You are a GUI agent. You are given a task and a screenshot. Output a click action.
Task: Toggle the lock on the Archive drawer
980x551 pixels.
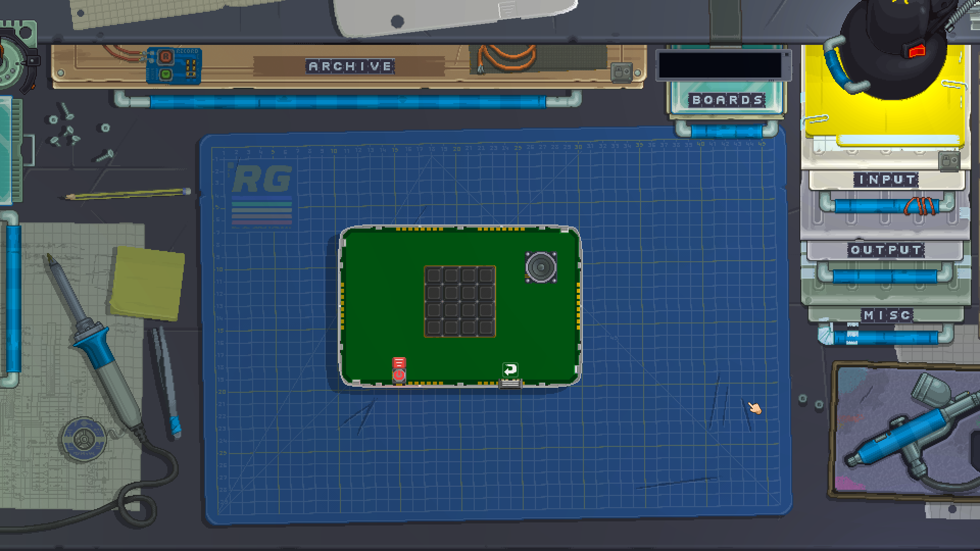(x=621, y=72)
